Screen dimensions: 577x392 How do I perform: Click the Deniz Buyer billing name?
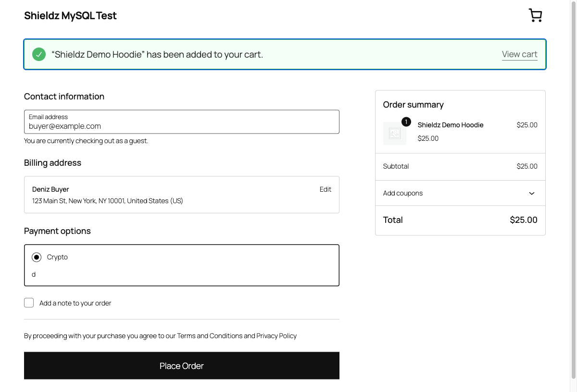[x=50, y=189]
